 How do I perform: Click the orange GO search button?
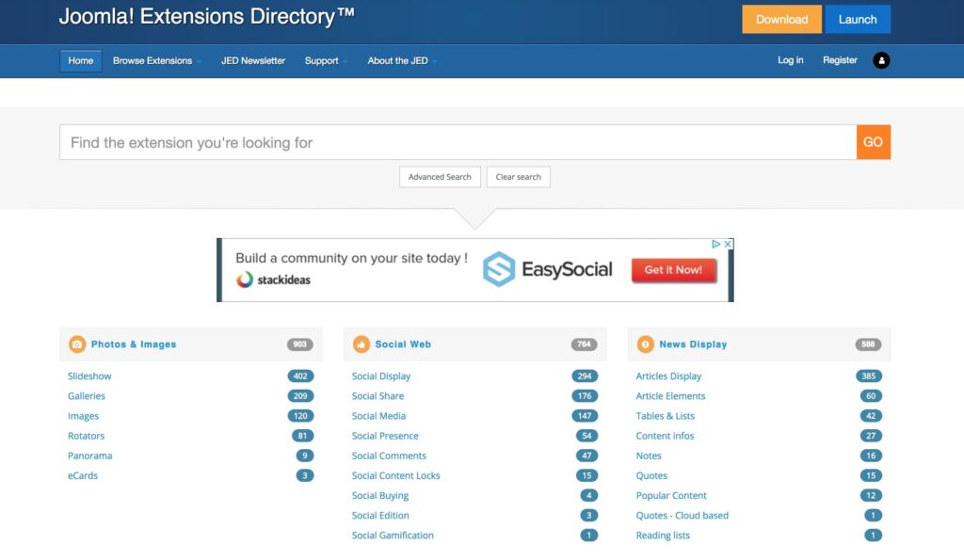[873, 142]
